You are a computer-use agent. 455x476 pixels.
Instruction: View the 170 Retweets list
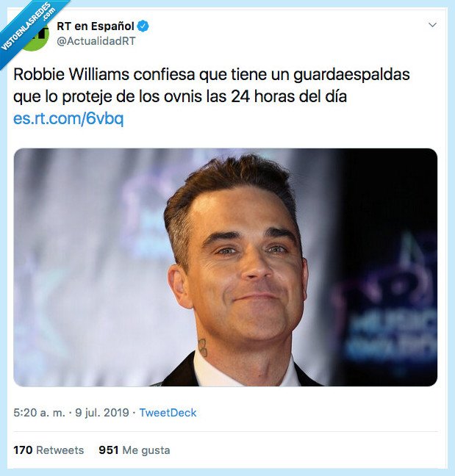coord(49,450)
